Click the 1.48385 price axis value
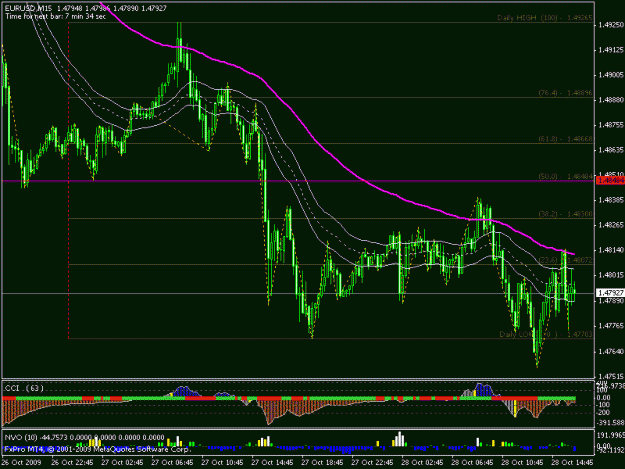The width and height of the screenshot is (625, 469). (x=611, y=200)
